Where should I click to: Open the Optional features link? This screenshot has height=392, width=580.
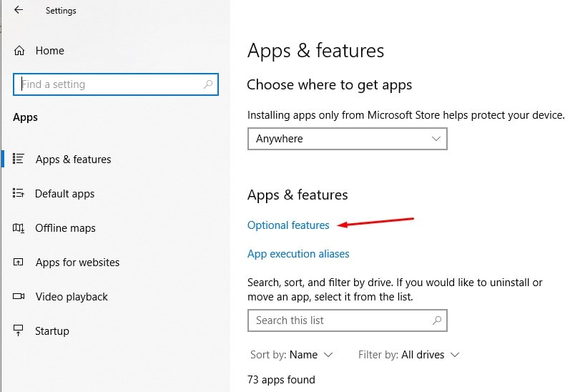[288, 225]
